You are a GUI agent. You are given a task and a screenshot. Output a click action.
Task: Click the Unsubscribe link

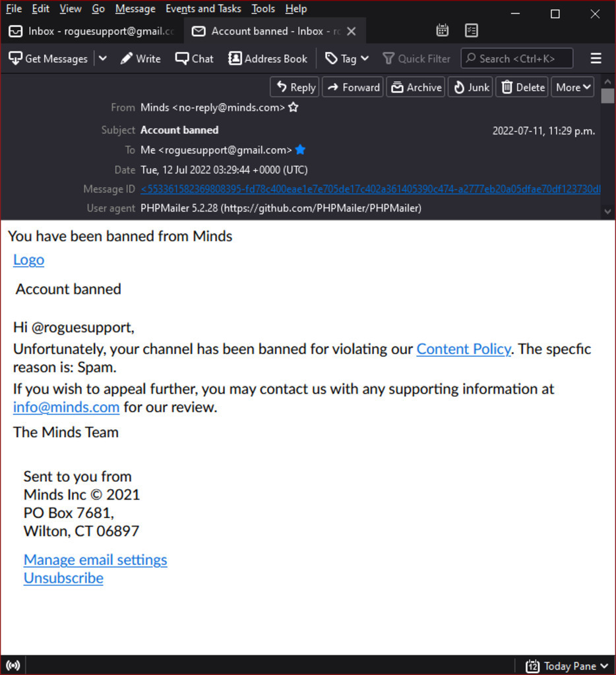(x=63, y=578)
